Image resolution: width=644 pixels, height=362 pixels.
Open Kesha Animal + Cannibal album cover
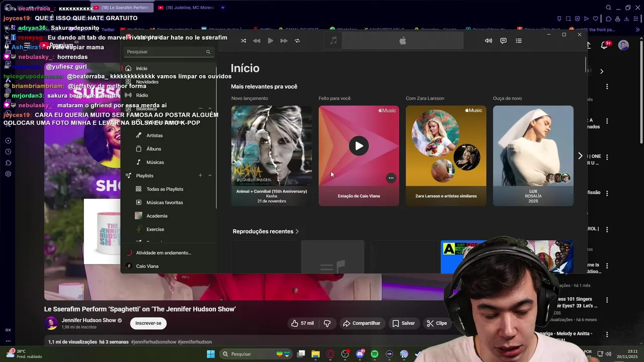271,146
